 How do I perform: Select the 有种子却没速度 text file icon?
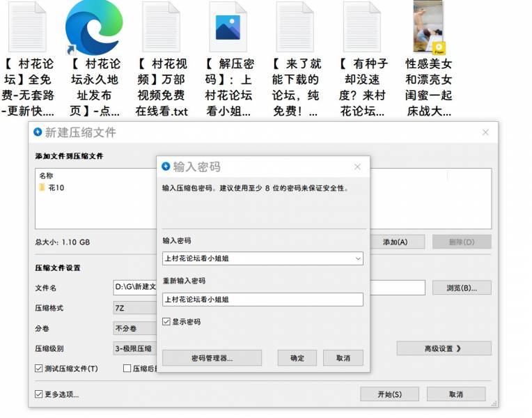coord(361,28)
